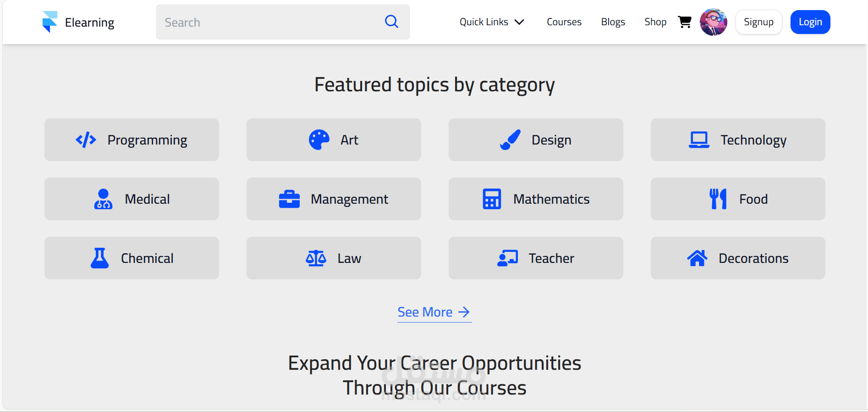Click the Elearning logo icon
The width and height of the screenshot is (868, 412).
click(49, 22)
